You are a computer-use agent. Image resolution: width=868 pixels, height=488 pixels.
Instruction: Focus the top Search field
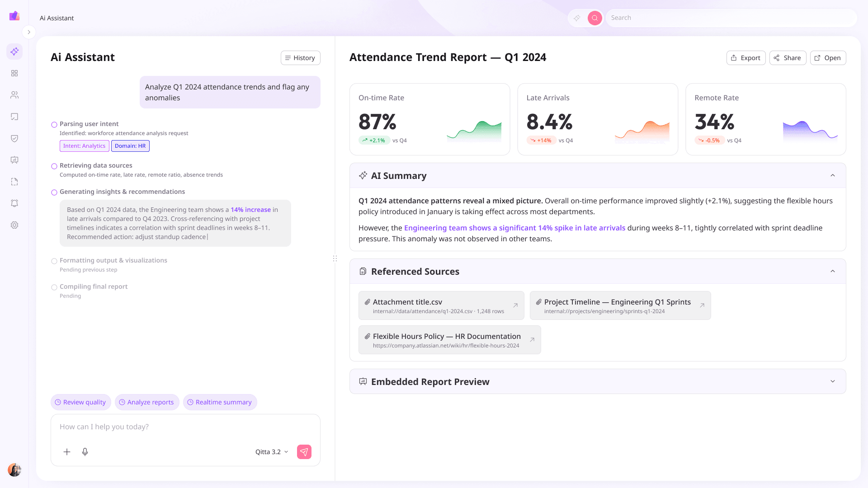click(x=731, y=18)
